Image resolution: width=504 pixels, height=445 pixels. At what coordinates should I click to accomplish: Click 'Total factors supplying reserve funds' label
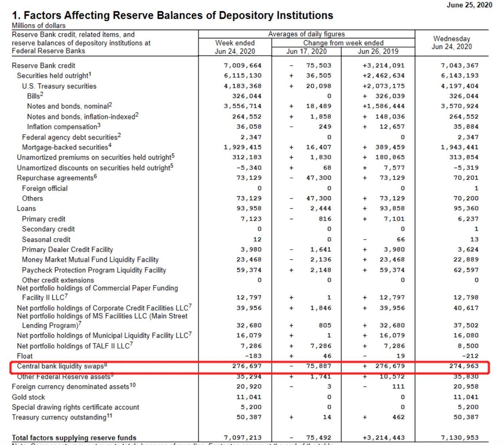point(74,438)
